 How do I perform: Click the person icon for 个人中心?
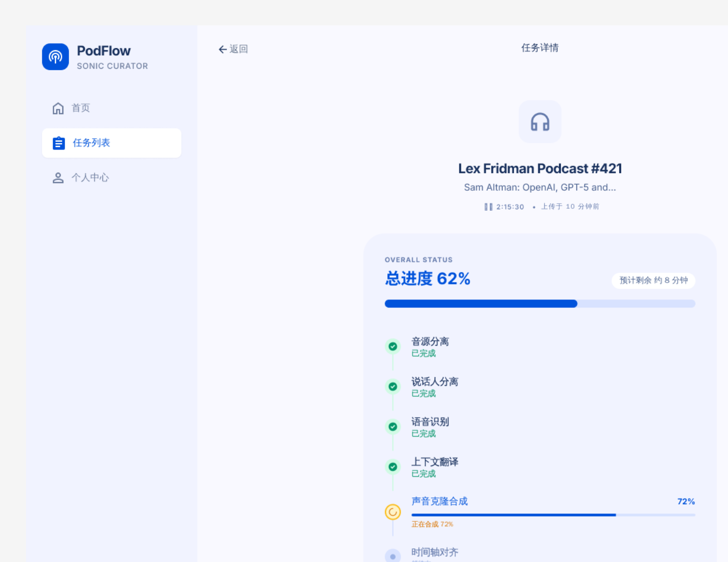pos(58,178)
